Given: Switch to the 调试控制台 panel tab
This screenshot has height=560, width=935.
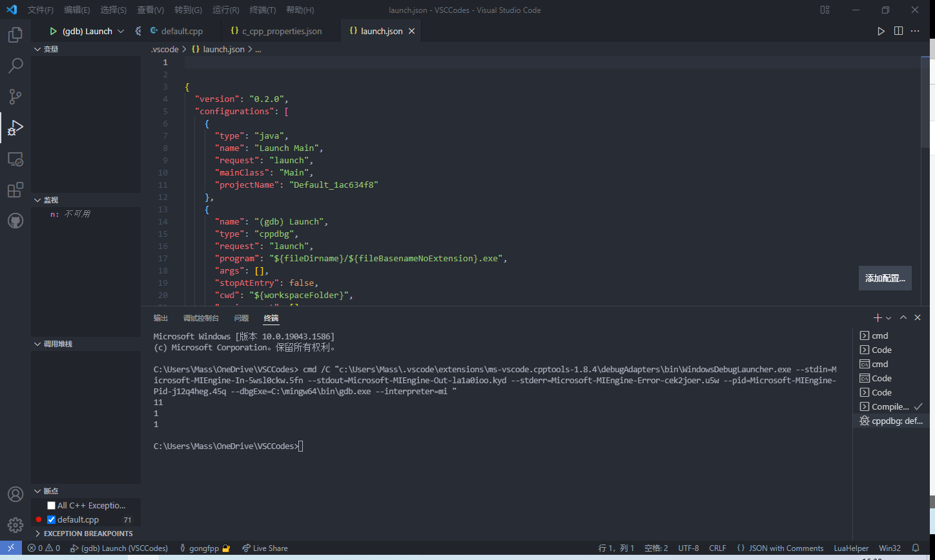Looking at the screenshot, I should point(201,318).
